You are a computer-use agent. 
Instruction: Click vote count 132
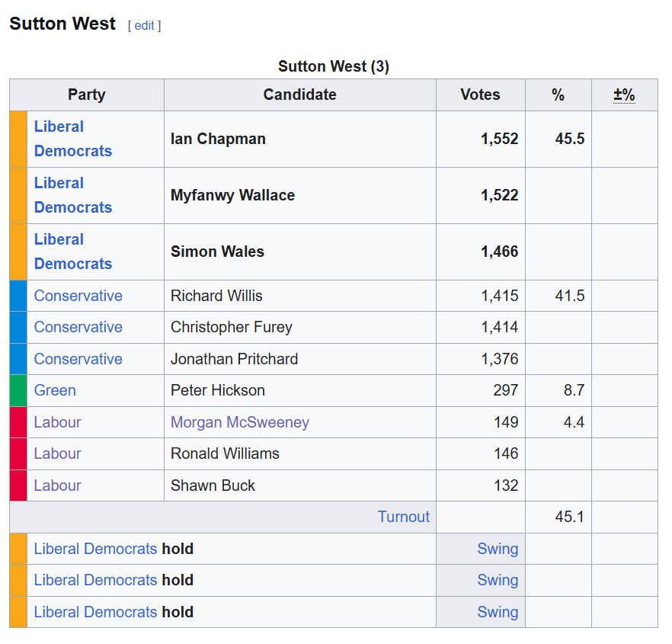tap(506, 485)
